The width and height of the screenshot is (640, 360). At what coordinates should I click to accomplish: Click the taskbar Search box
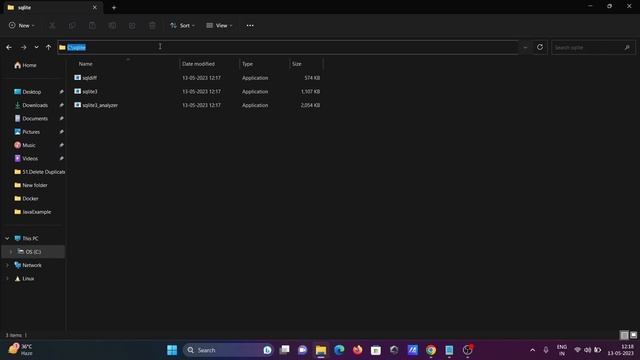click(229, 350)
